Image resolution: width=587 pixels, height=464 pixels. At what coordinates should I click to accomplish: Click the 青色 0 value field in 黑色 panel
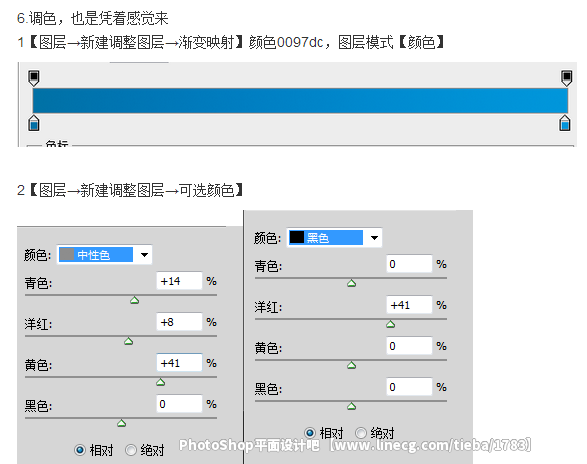pyautogui.click(x=409, y=264)
